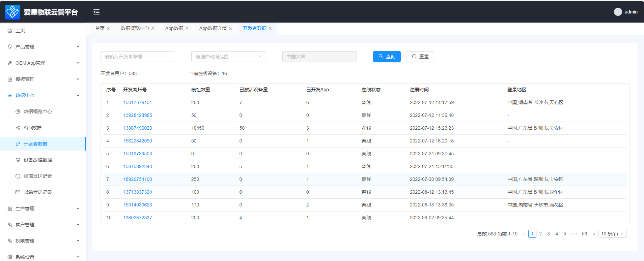The height and width of the screenshot is (261, 644).
Task: Go to next page arrow
Action: point(594,234)
